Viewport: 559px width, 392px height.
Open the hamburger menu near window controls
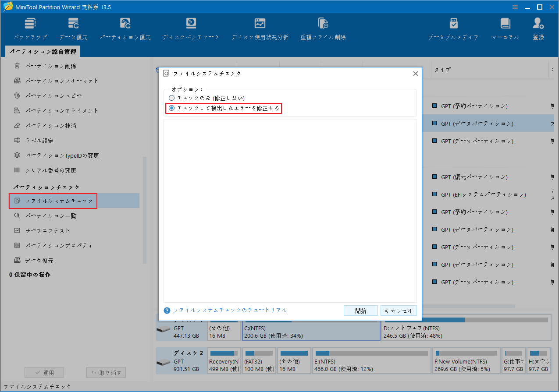tap(515, 7)
